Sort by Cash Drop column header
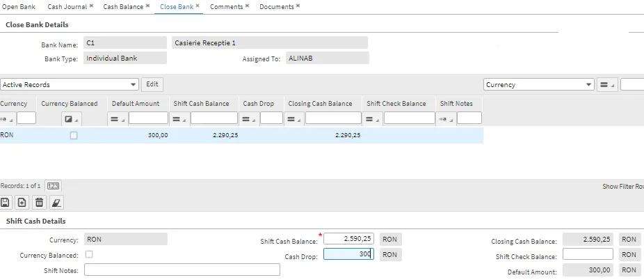 [258, 104]
